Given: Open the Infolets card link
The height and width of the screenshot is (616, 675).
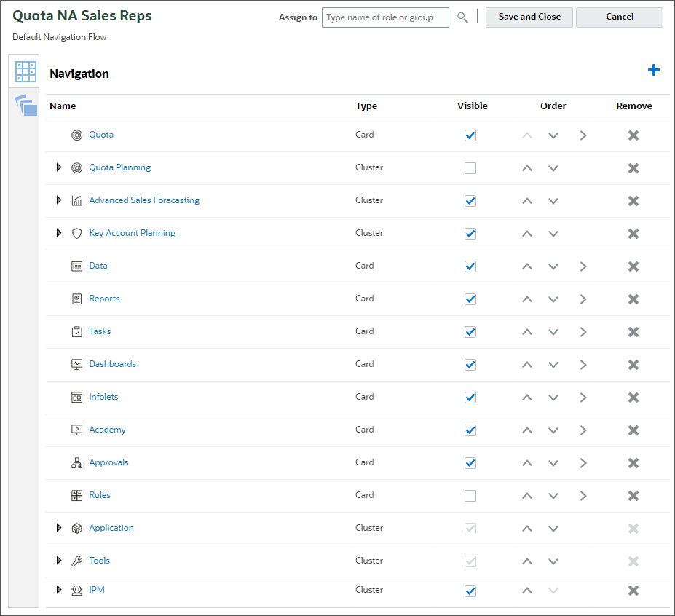Looking at the screenshot, I should point(103,397).
